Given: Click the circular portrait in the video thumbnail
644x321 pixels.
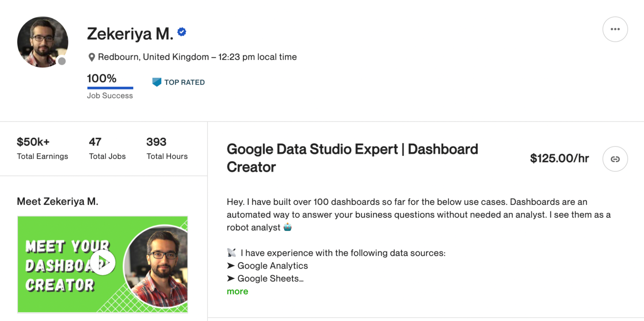Looking at the screenshot, I should click(x=156, y=266).
